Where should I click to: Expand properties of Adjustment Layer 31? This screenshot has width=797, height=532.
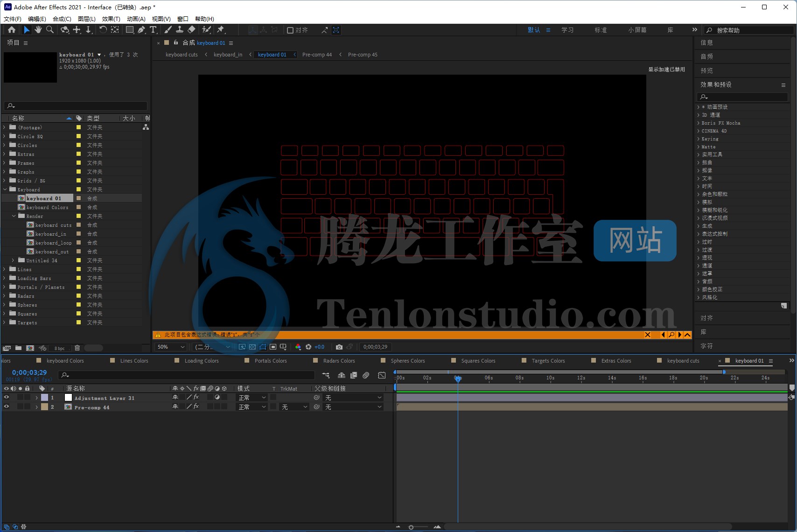point(37,398)
